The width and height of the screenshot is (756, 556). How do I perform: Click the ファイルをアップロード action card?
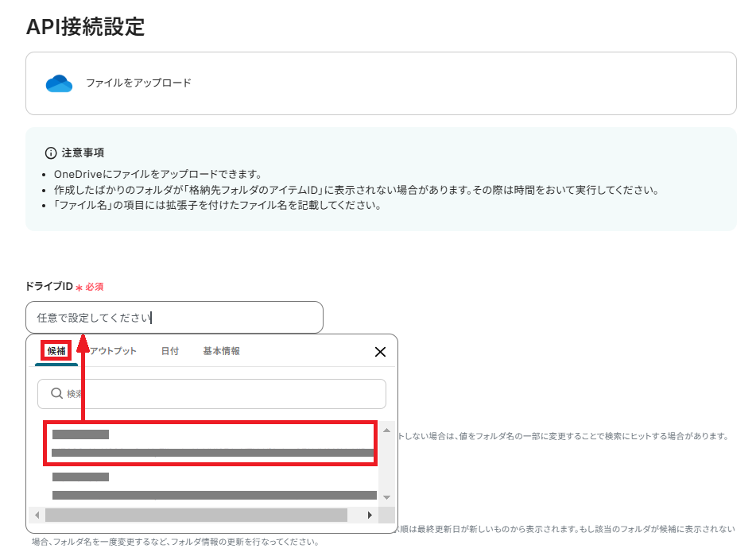tap(381, 83)
